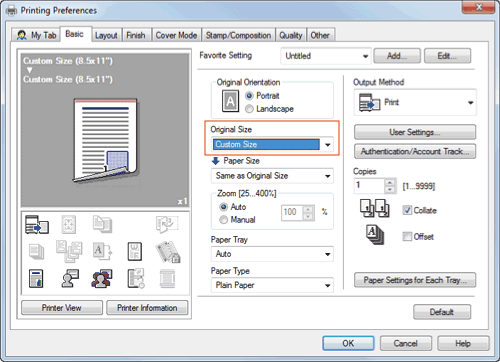Viewport: 500px width, 362px height.
Task: Click the collate pages illustration icon
Action: [374, 208]
